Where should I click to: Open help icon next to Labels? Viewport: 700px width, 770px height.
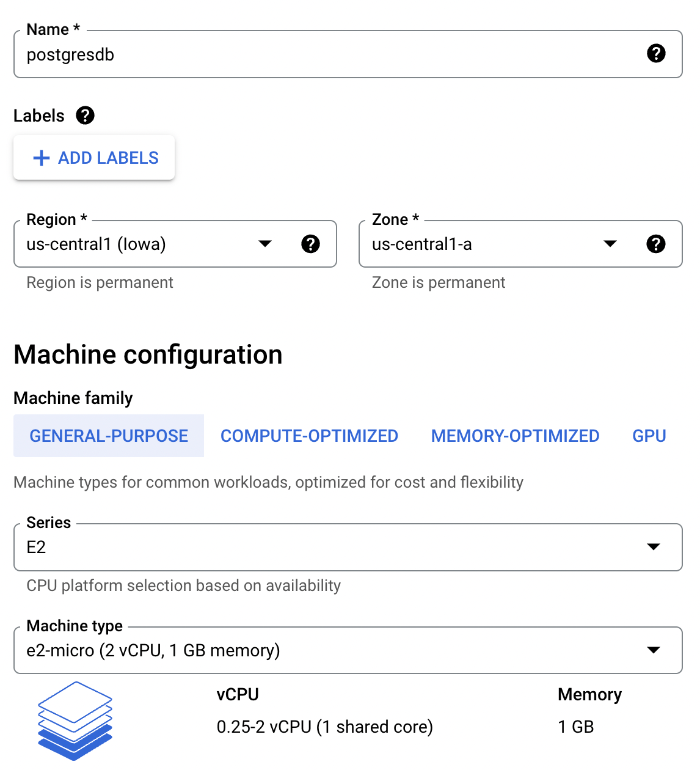pyautogui.click(x=86, y=116)
